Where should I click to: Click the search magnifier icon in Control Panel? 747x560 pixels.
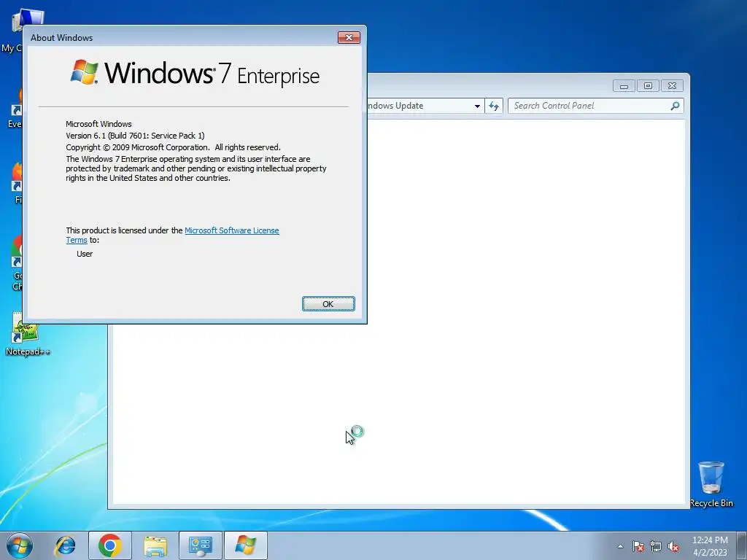click(675, 106)
